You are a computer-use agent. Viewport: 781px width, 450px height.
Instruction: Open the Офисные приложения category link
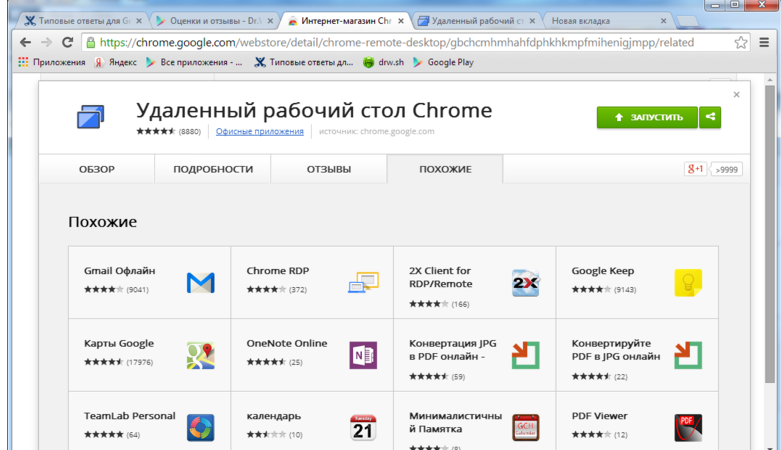point(260,131)
